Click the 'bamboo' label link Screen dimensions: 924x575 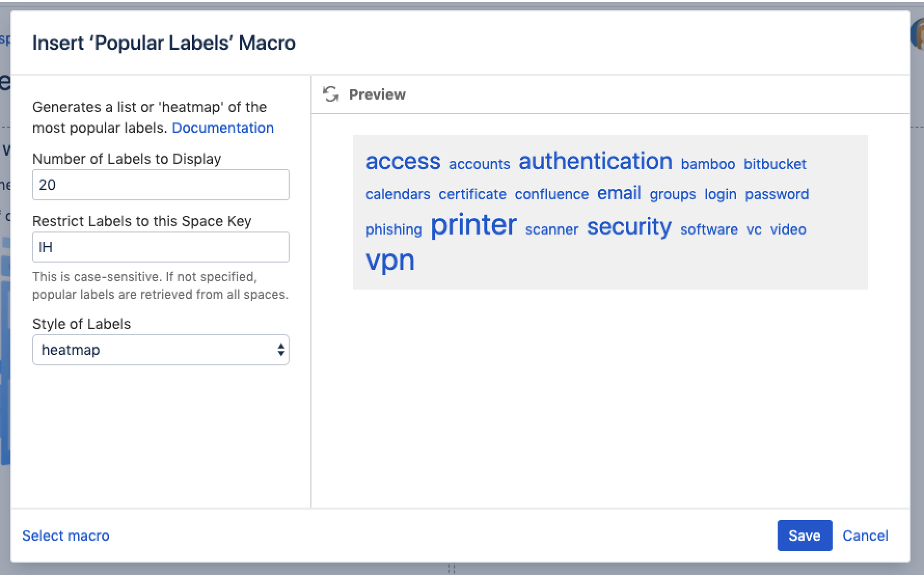pos(708,164)
